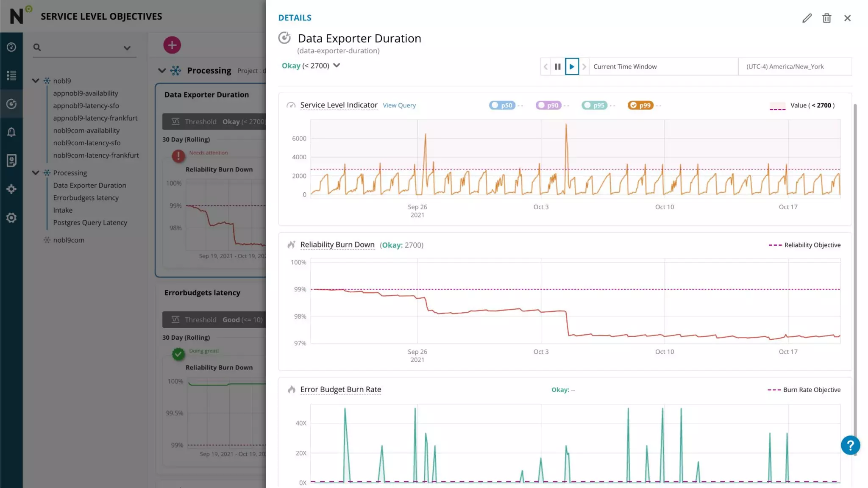The height and width of the screenshot is (488, 868).
Task: Click the blue help question mark button
Action: pyautogui.click(x=850, y=445)
